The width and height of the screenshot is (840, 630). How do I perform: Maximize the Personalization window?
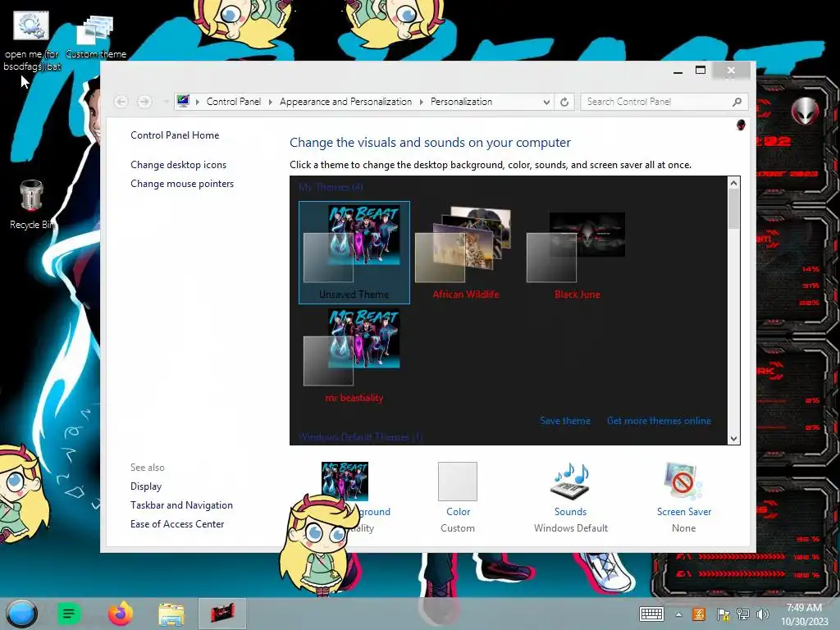point(701,71)
